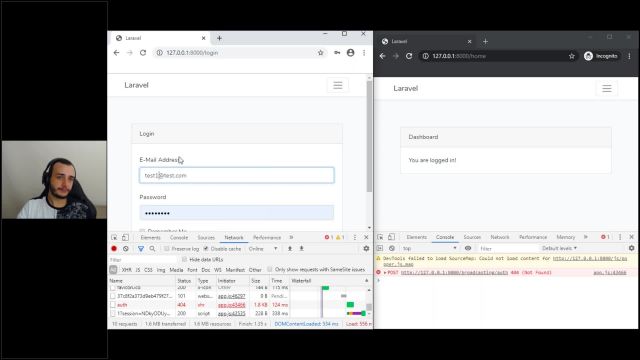Open the Online throttling dropdown

click(x=263, y=249)
